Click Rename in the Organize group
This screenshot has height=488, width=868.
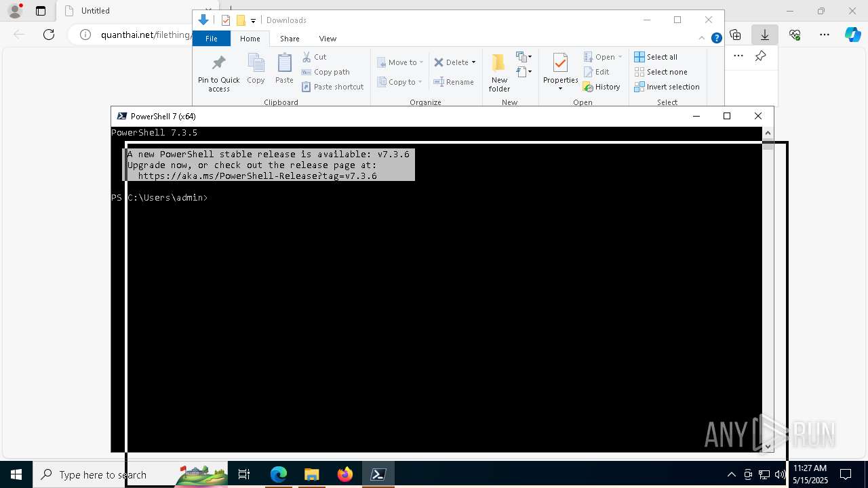click(454, 82)
